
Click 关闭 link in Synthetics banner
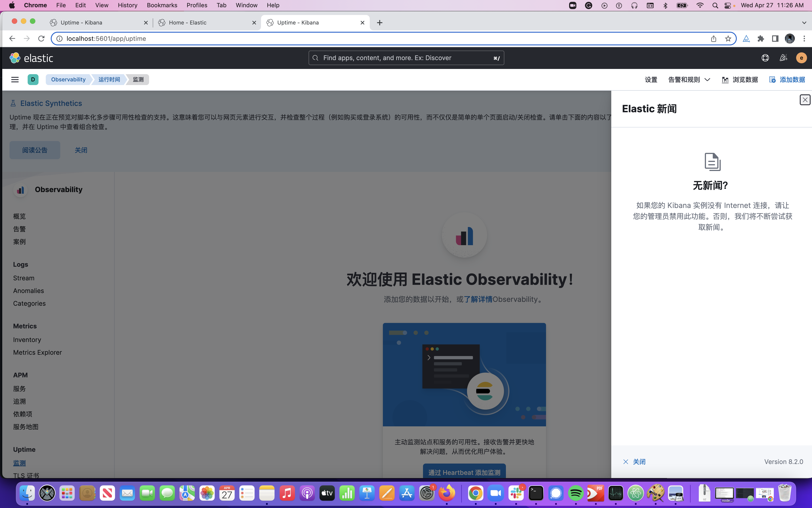(x=81, y=150)
